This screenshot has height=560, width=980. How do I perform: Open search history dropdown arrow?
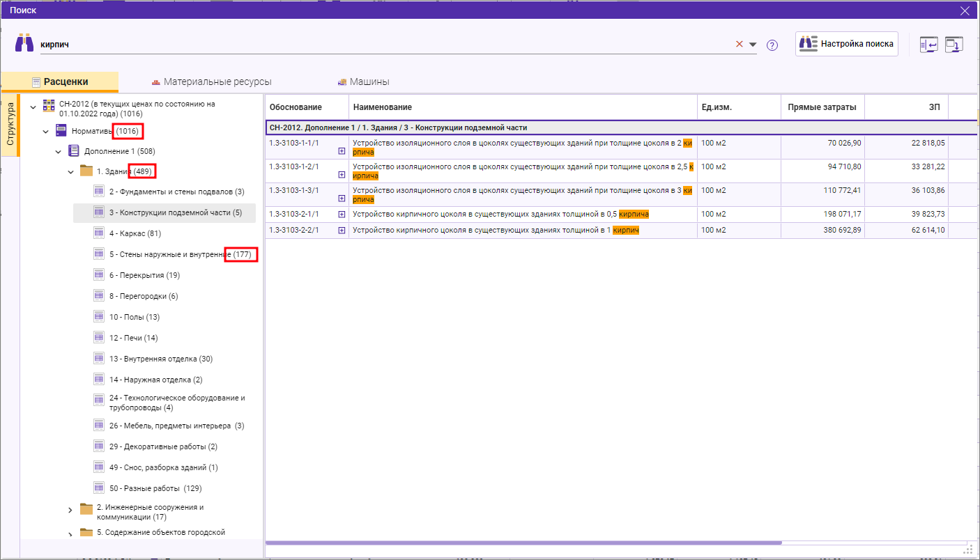(x=753, y=45)
